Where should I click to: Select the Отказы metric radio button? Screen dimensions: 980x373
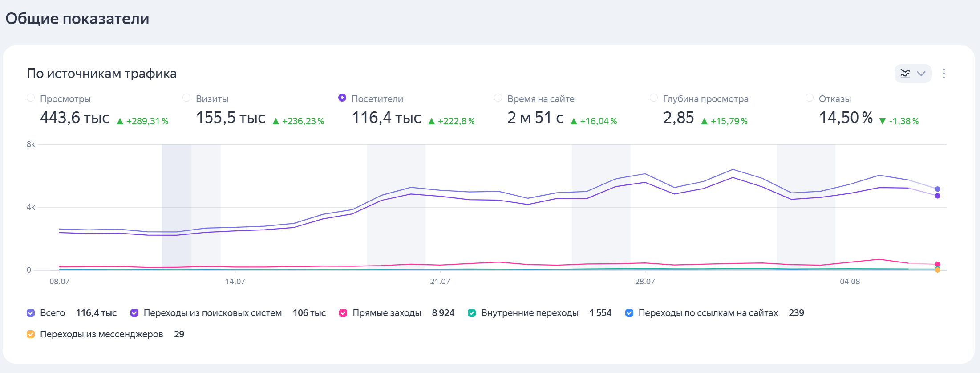(x=810, y=98)
